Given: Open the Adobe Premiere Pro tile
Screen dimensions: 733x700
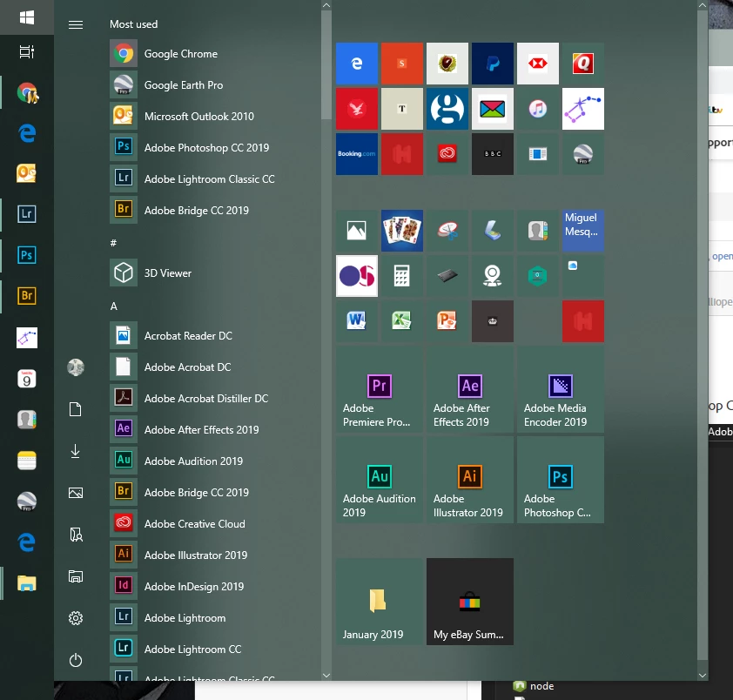Looking at the screenshot, I should click(x=380, y=389).
